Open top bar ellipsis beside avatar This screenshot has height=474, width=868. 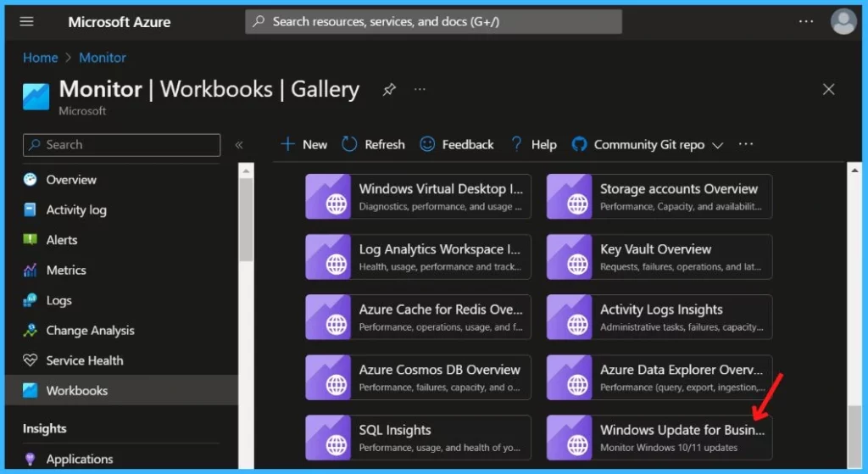806,21
